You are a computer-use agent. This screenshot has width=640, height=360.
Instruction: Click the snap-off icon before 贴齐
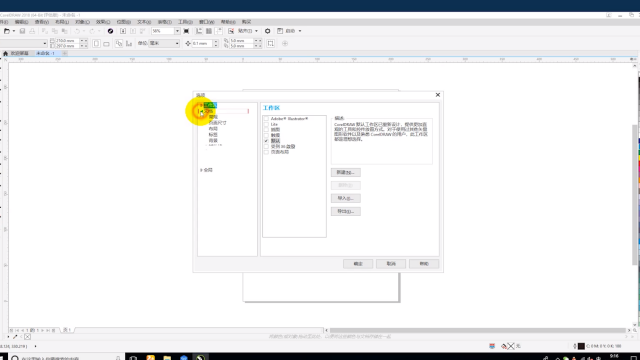(x=231, y=31)
